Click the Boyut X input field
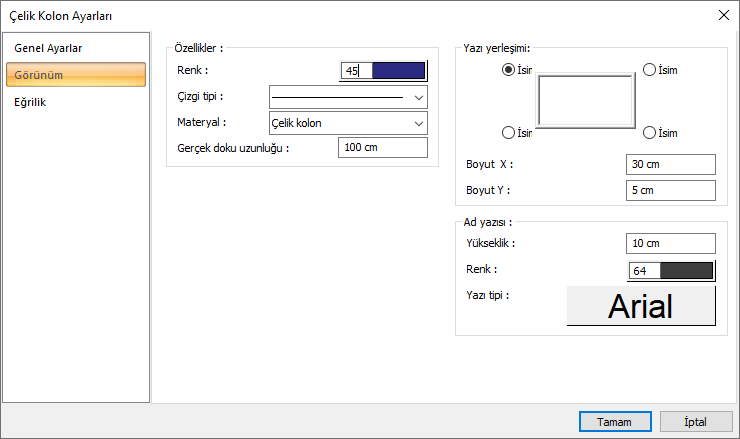The image size is (740, 439). [x=671, y=164]
